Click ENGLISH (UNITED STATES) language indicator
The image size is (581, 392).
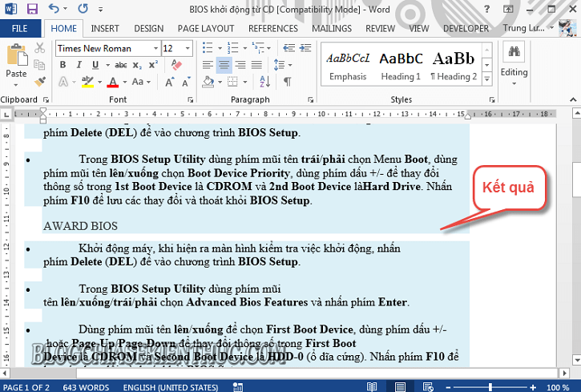[171, 387]
